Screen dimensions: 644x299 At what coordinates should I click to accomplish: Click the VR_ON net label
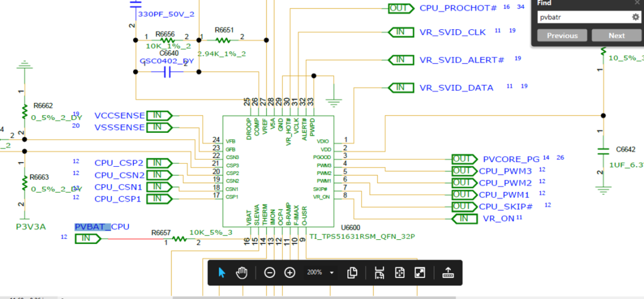[x=499, y=218]
